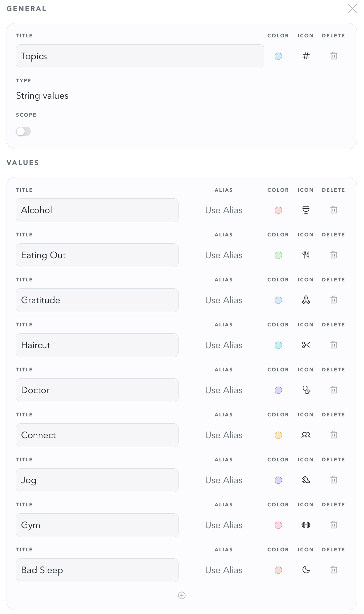Open the people icon for Connect
Image resolution: width=364 pixels, height=614 pixels.
click(306, 435)
